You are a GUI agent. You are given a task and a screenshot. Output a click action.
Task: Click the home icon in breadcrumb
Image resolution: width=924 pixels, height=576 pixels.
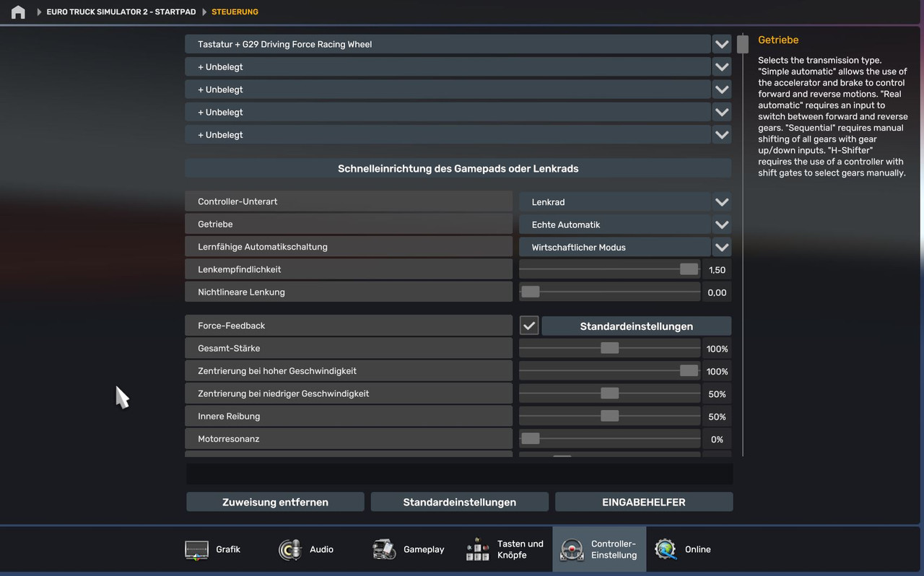click(18, 12)
